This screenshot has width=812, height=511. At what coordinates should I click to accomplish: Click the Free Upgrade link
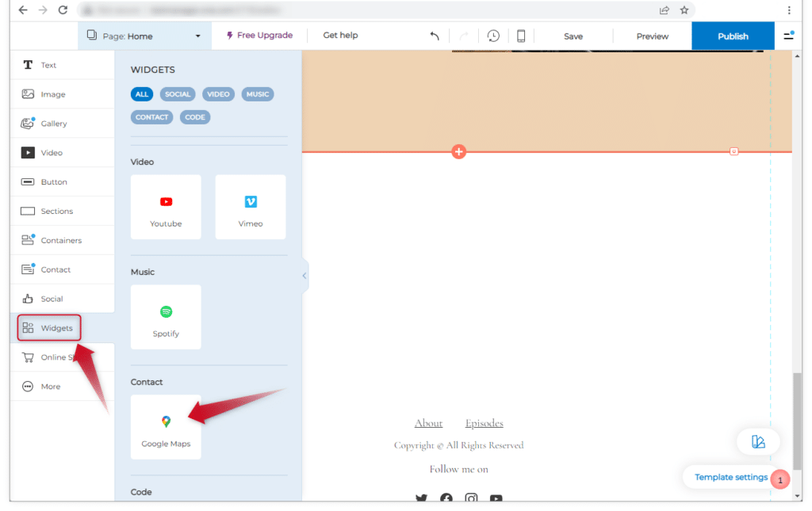pyautogui.click(x=259, y=36)
